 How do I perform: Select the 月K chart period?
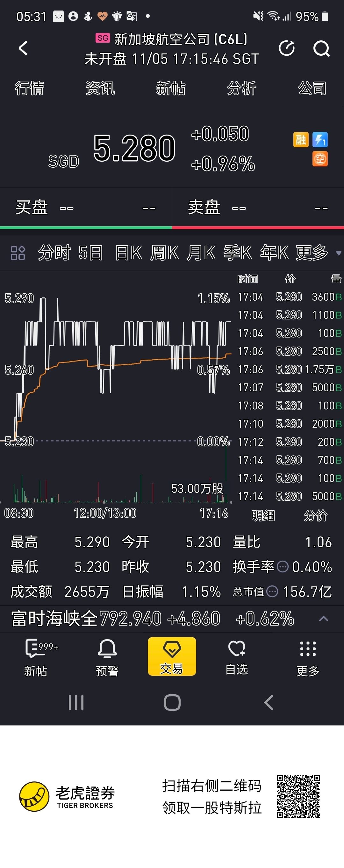201,253
